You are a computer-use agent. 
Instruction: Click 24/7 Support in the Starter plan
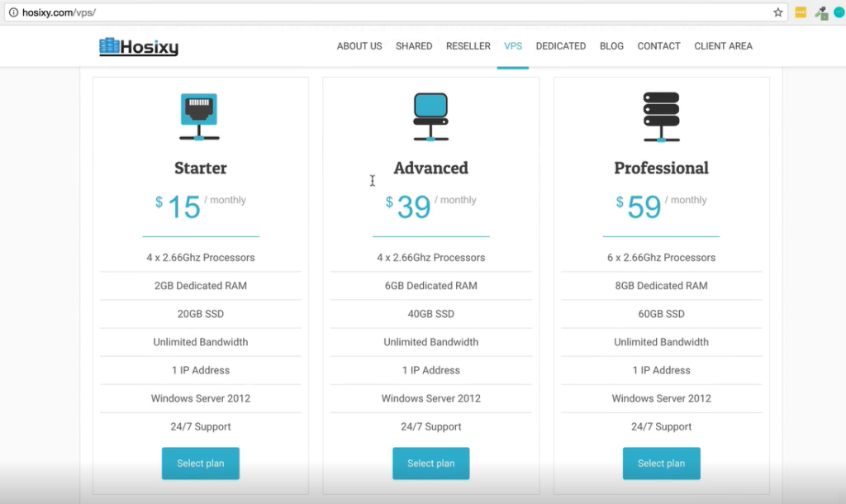coord(201,427)
